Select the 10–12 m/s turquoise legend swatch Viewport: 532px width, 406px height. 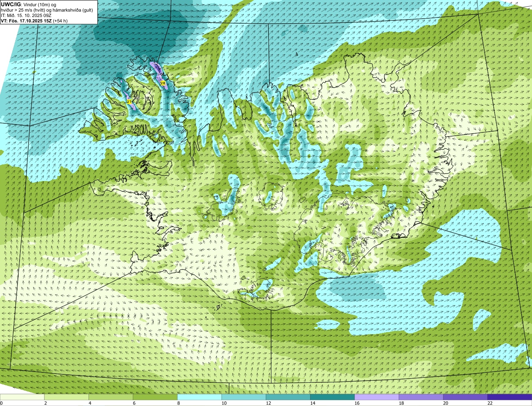point(244,397)
